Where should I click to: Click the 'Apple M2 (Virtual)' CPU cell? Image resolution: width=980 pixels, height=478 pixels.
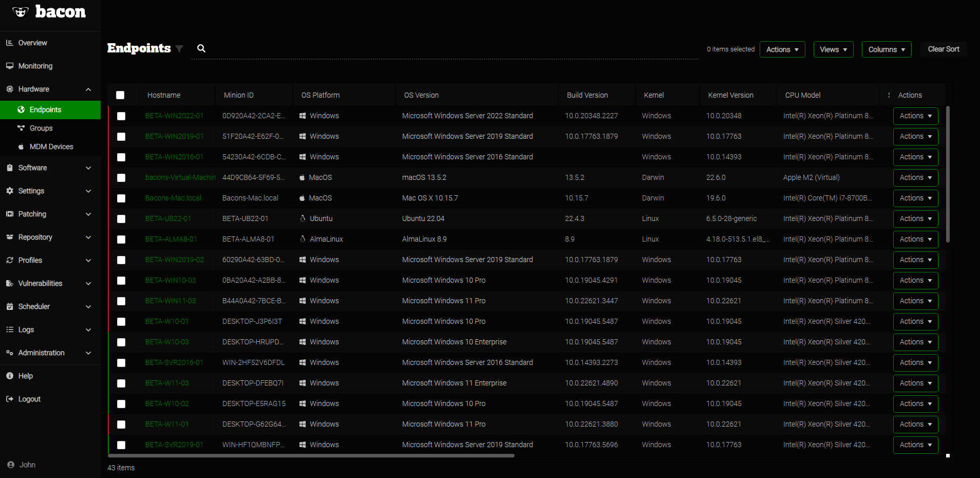811,177
